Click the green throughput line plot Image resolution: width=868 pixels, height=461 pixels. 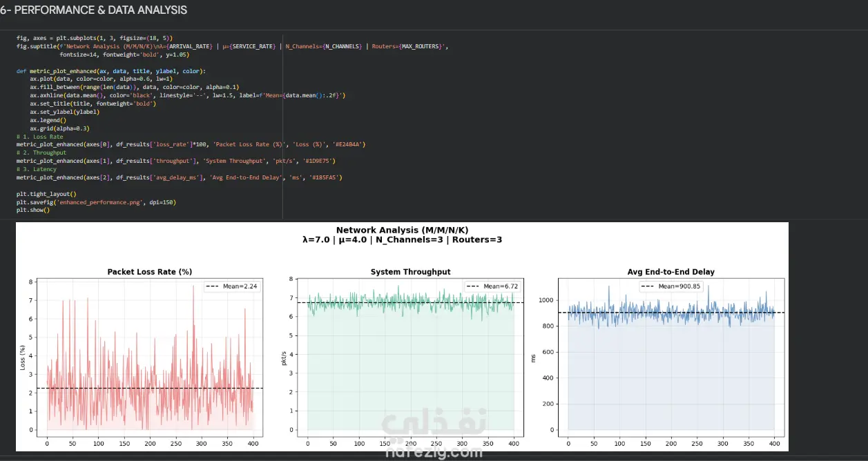tap(410, 304)
